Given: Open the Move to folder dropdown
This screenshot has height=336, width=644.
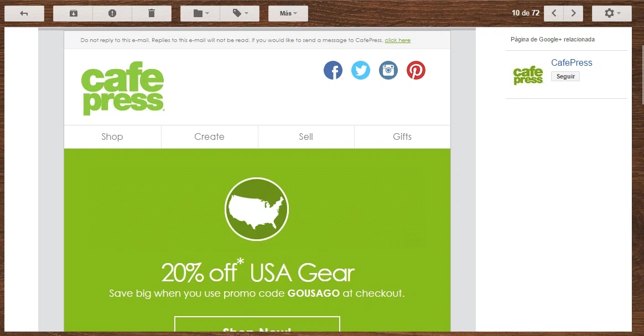Looking at the screenshot, I should pos(200,13).
